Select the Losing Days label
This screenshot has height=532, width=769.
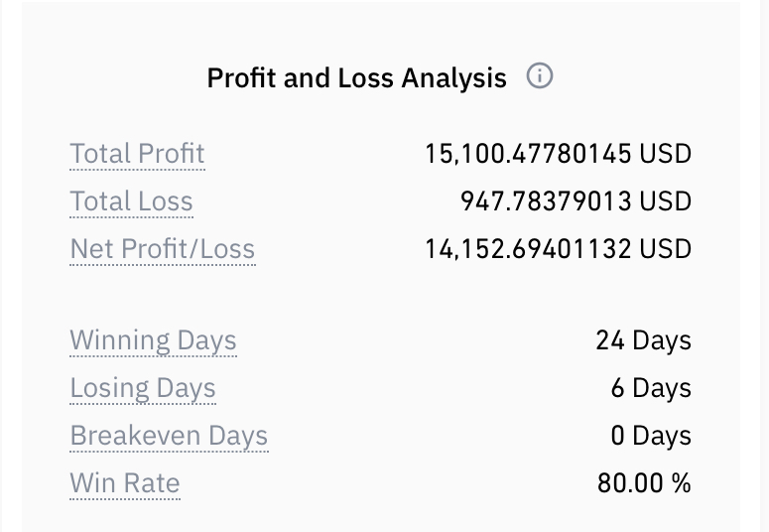(x=143, y=388)
